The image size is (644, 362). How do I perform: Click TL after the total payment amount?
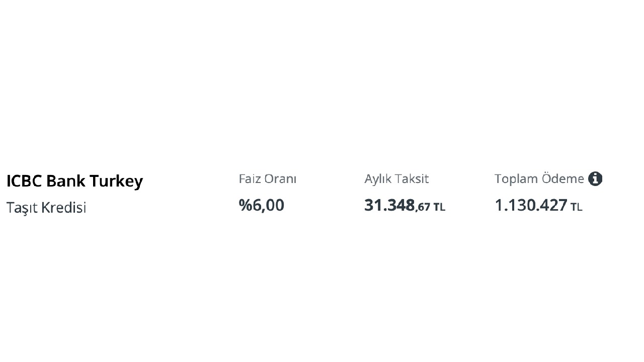click(577, 207)
